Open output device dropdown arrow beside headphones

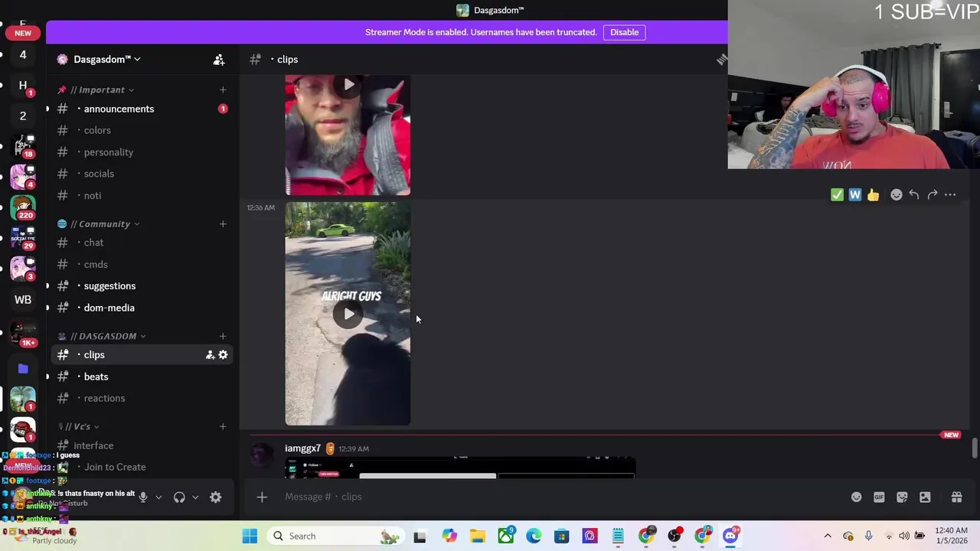coord(195,497)
